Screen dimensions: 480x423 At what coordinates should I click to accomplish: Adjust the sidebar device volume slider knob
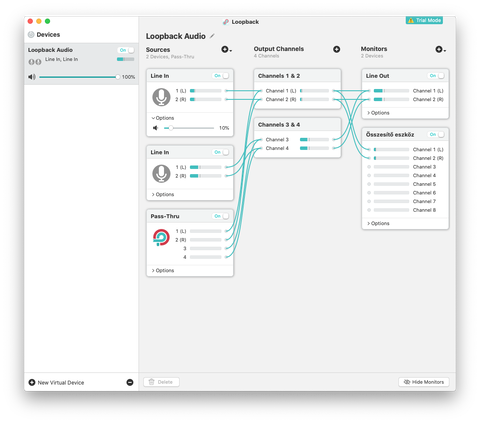tap(118, 77)
